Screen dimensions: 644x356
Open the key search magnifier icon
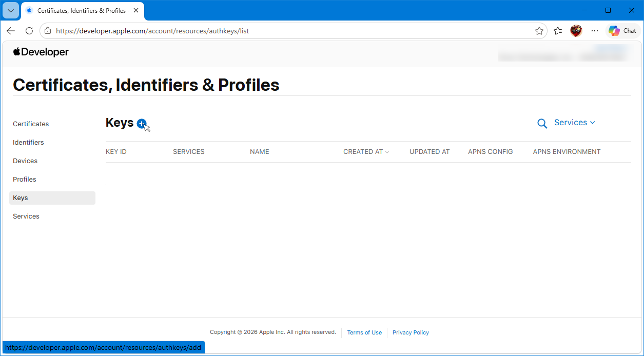[x=542, y=123]
